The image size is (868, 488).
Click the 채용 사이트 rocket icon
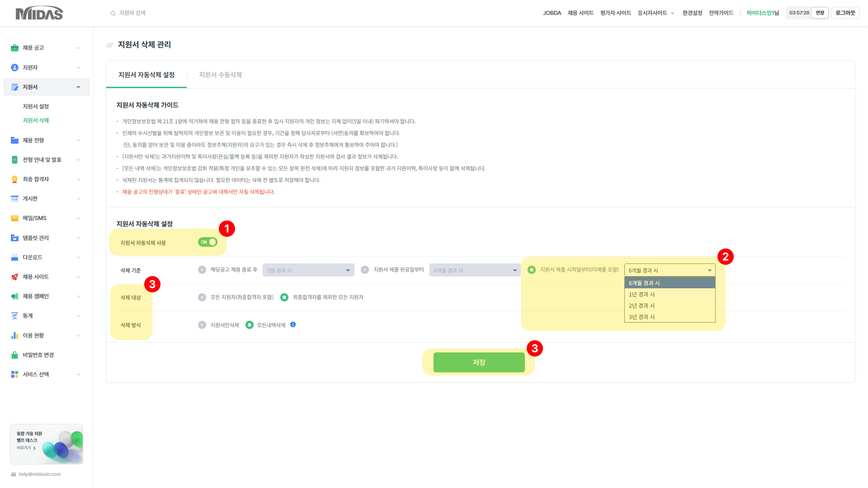coord(14,277)
